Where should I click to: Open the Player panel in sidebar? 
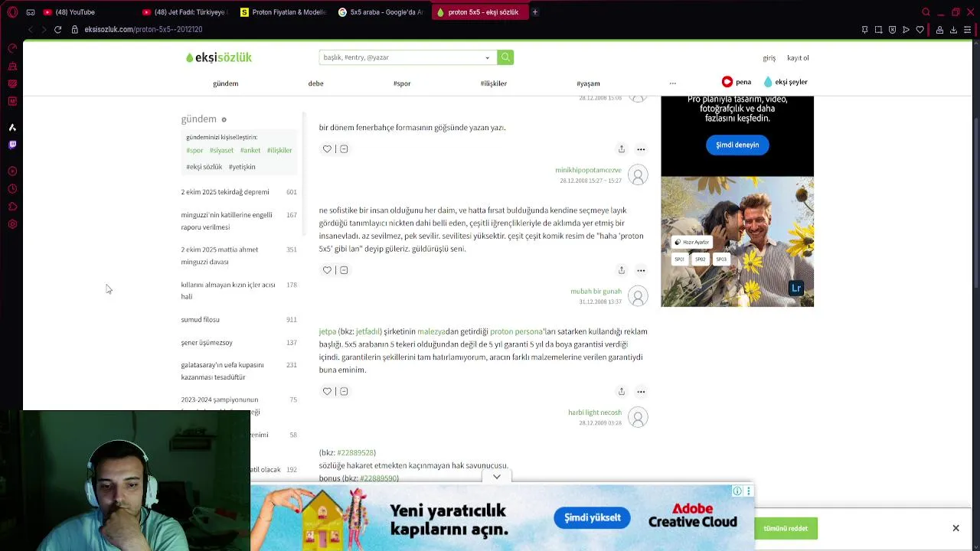[12, 171]
